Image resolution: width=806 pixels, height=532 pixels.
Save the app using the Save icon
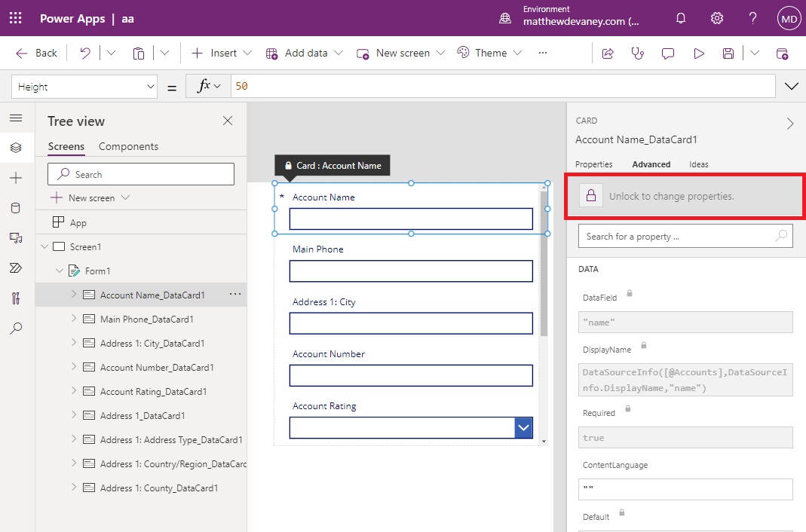coord(728,53)
